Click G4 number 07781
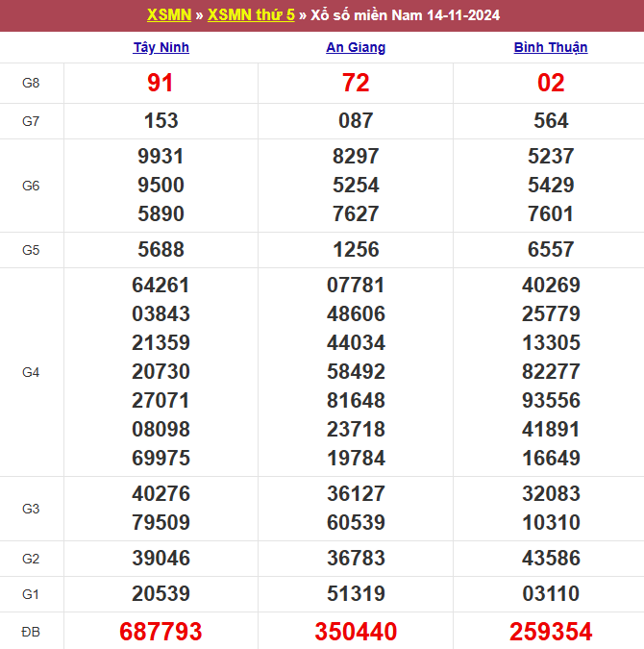 point(356,286)
